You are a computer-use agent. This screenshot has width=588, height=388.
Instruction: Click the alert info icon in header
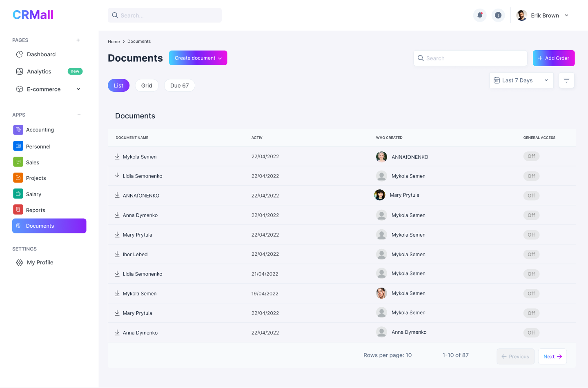[498, 16]
